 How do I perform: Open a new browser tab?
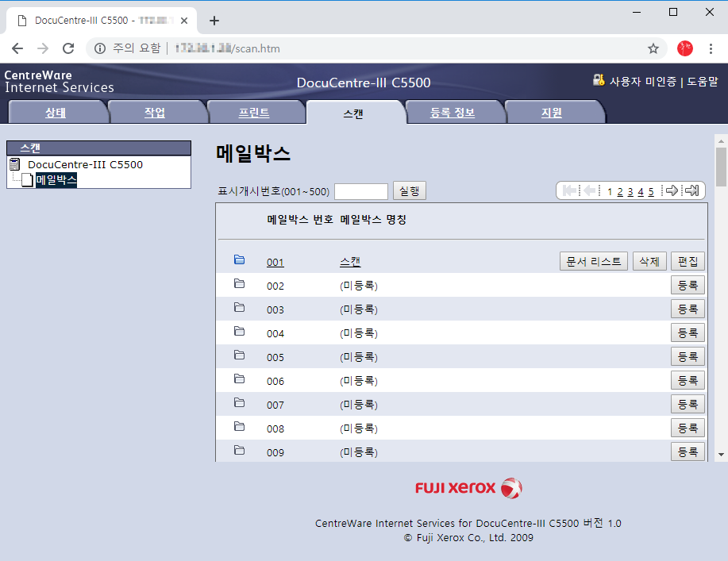click(x=214, y=21)
